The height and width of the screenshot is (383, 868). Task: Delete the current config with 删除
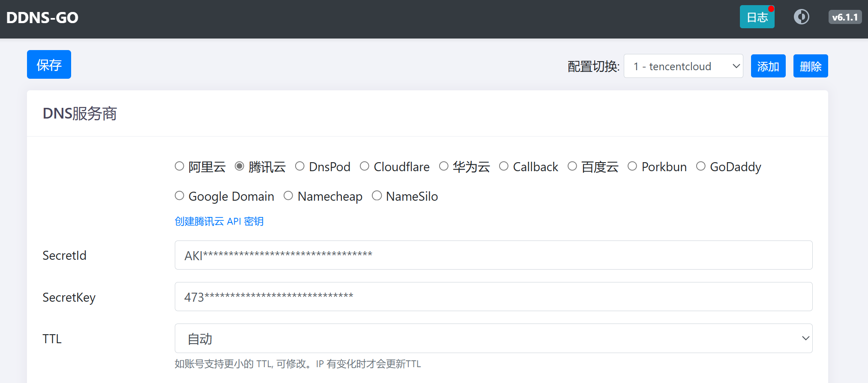point(811,66)
